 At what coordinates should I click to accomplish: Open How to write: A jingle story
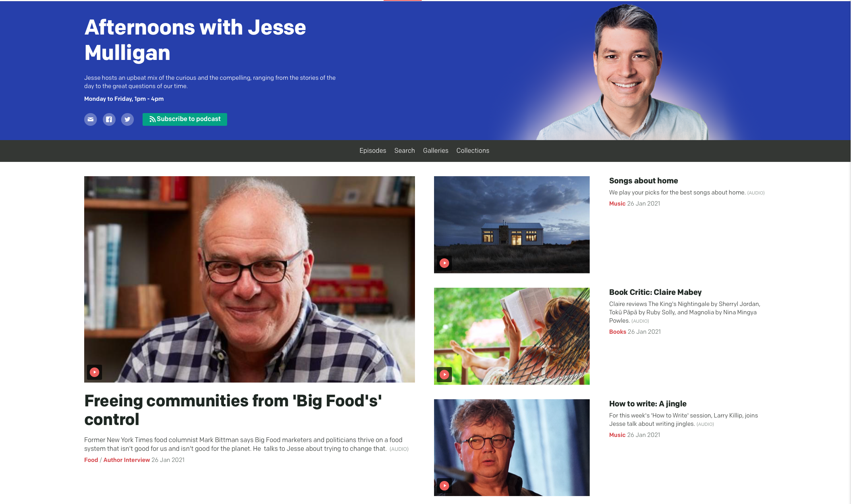(648, 404)
